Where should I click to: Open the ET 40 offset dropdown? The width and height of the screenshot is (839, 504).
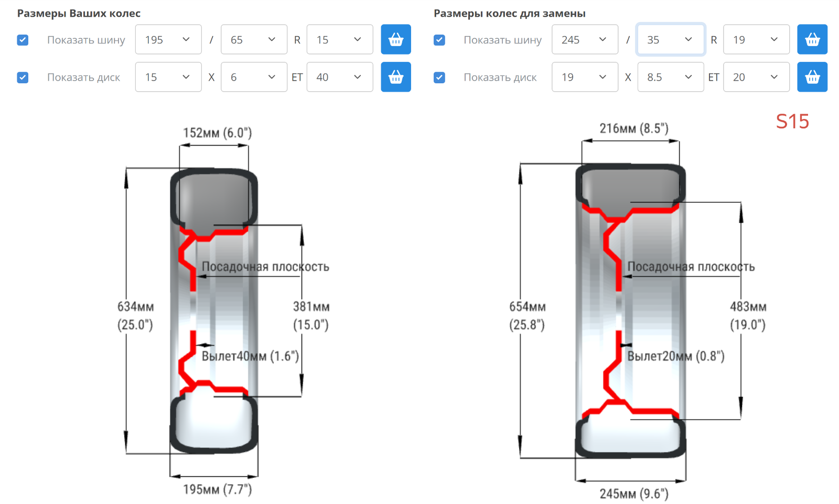[339, 77]
